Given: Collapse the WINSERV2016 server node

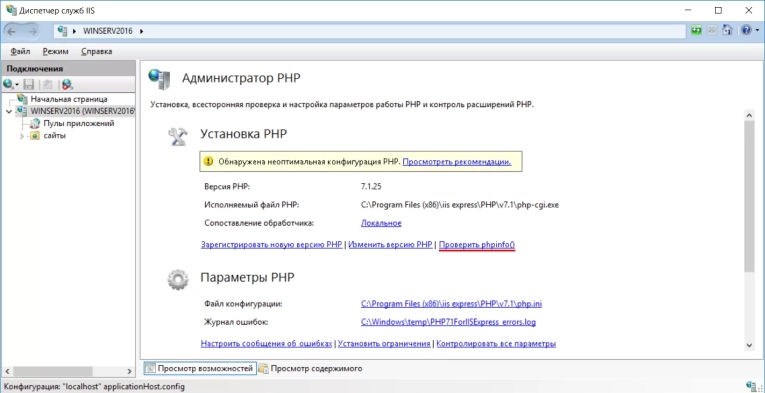Looking at the screenshot, I should [x=9, y=112].
